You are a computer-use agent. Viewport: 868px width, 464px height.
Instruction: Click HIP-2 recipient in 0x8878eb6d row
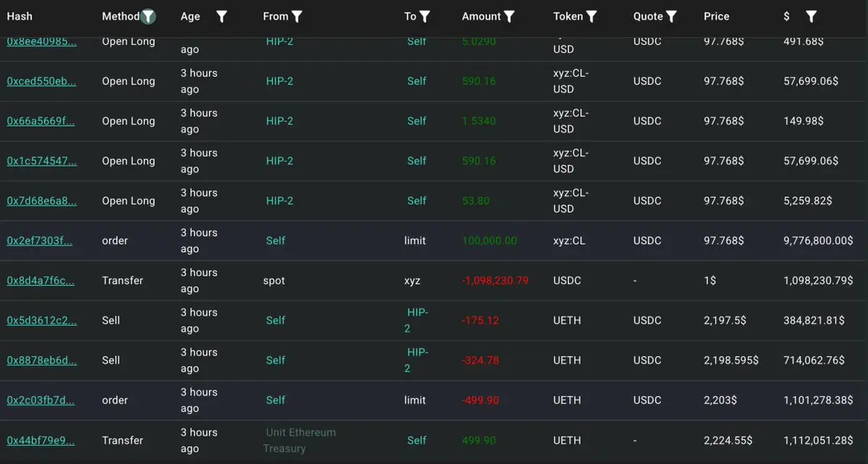(417, 360)
